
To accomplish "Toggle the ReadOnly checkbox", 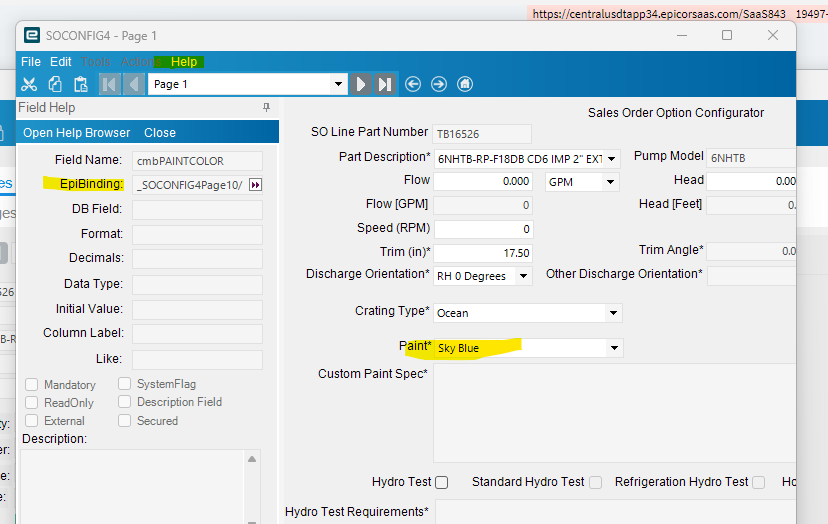I will (x=32, y=403).
